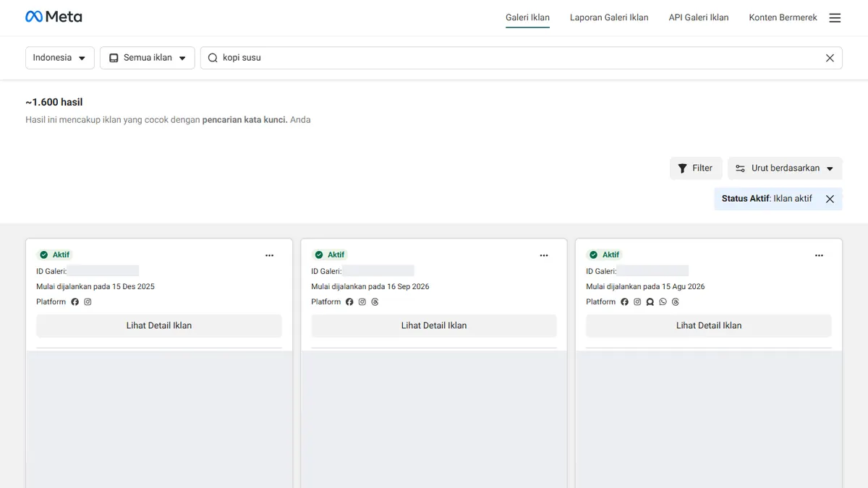Click 'Mulai dijalankan pada 15 Des 2025' text
868x488 pixels.
click(x=95, y=286)
